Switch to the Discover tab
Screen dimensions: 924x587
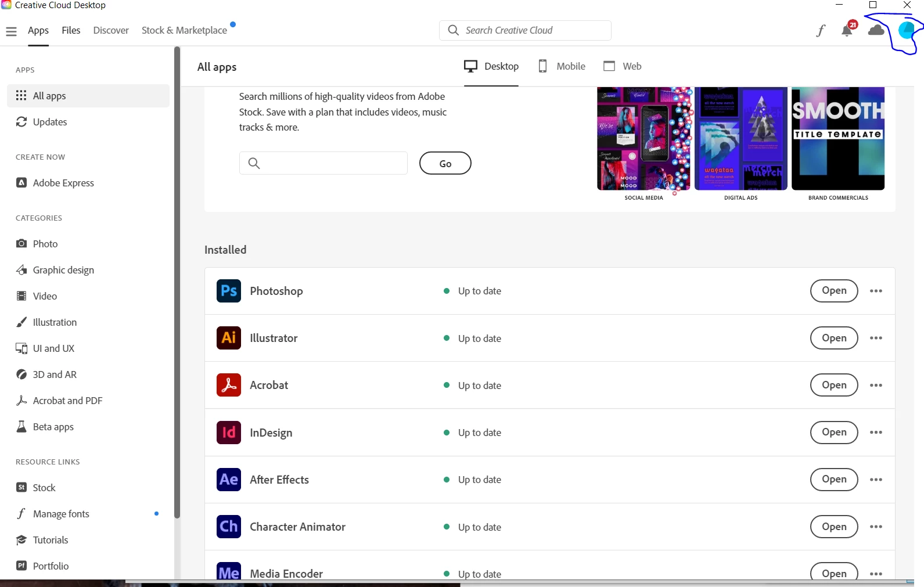[x=111, y=30]
